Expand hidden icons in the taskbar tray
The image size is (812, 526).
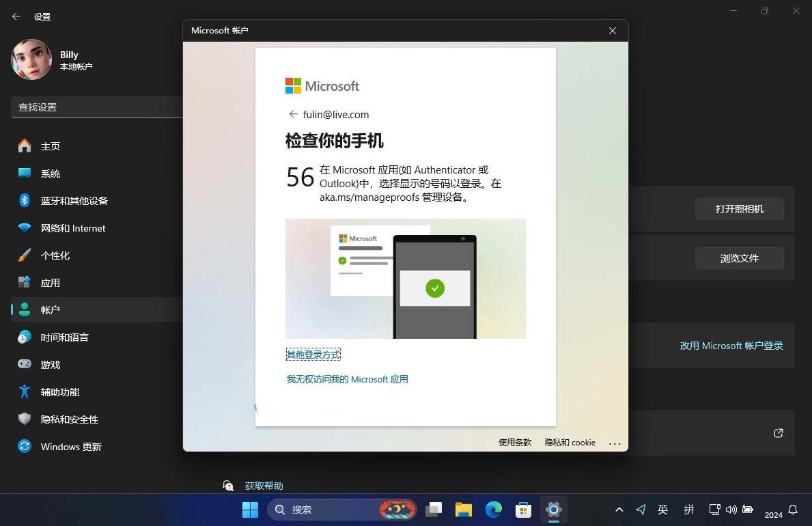click(x=619, y=510)
